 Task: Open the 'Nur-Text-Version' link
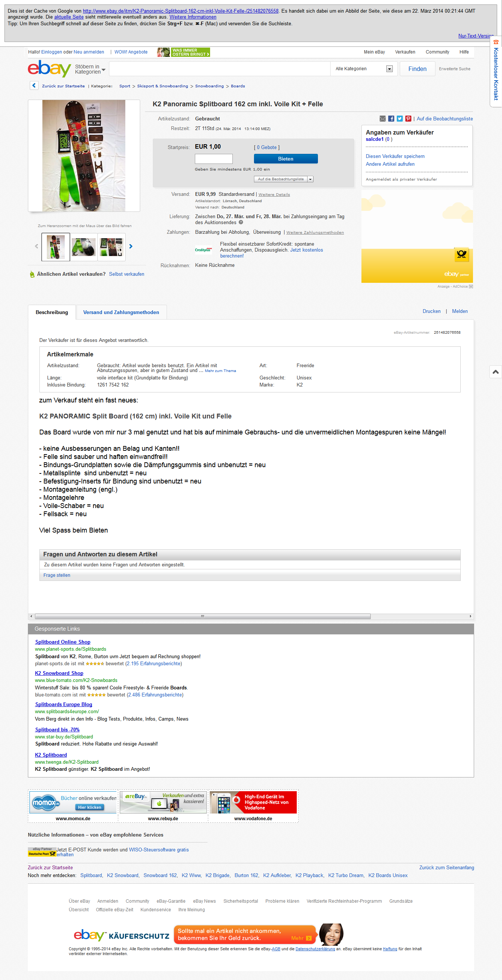476,36
